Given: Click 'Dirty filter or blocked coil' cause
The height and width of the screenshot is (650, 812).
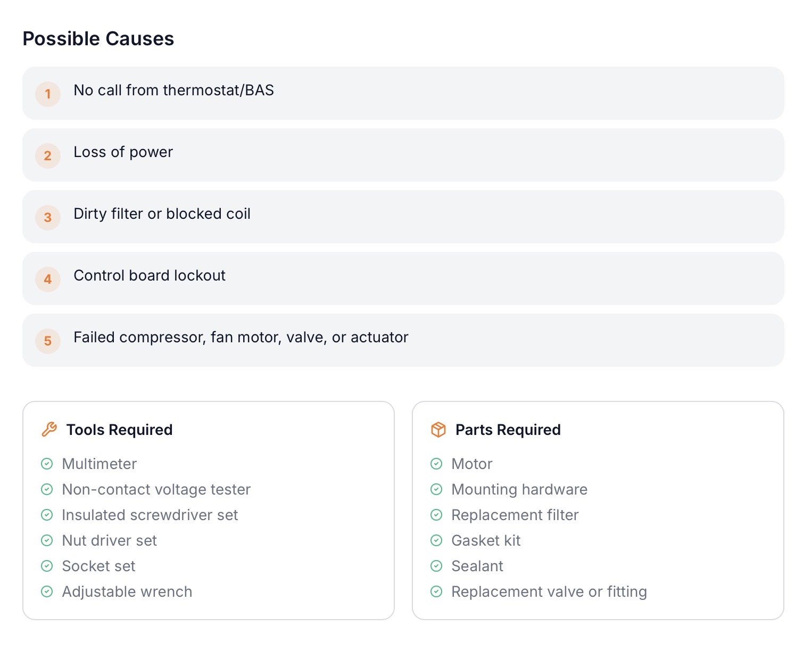Looking at the screenshot, I should (162, 214).
